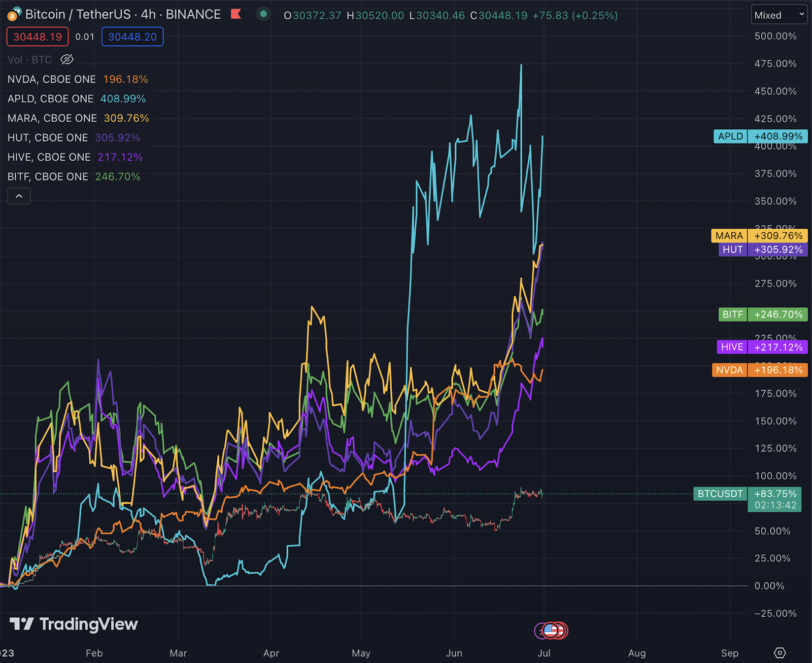Screen dimensions: 812x663
Task: Click the Jul label on time axis
Action: (x=544, y=653)
